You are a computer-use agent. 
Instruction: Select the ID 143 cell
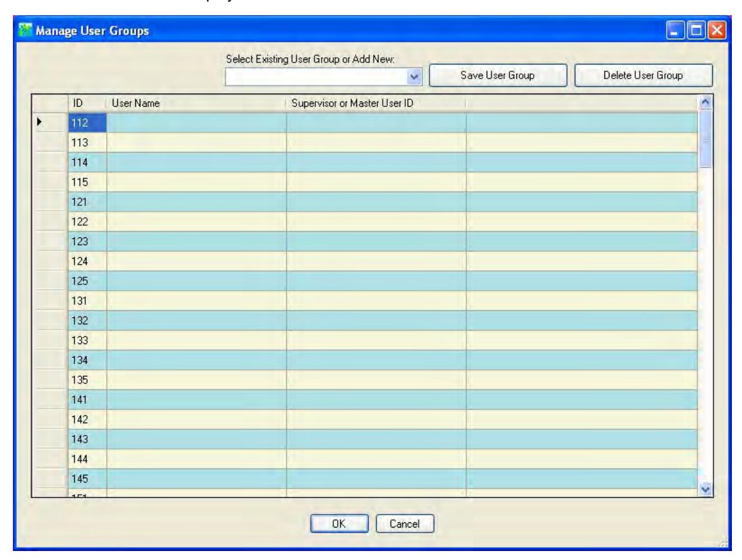pyautogui.click(x=87, y=439)
